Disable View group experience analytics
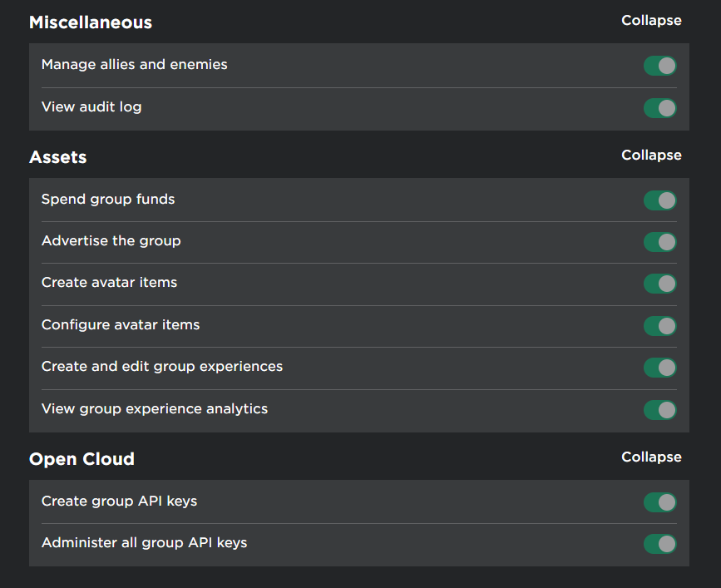 (x=659, y=410)
